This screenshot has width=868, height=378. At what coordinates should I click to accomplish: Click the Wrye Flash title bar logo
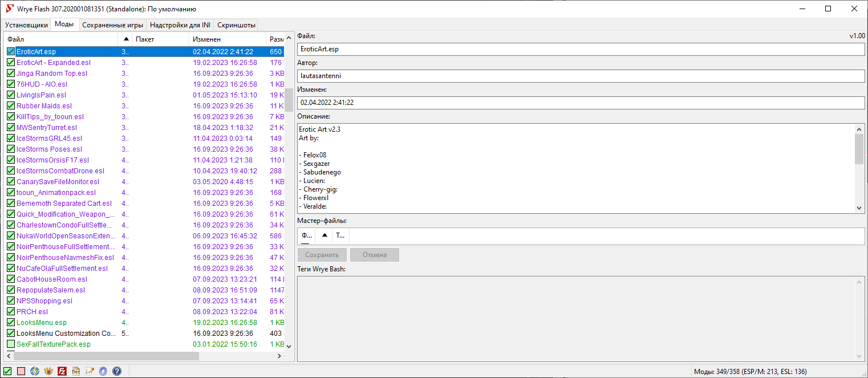pyautogui.click(x=9, y=9)
